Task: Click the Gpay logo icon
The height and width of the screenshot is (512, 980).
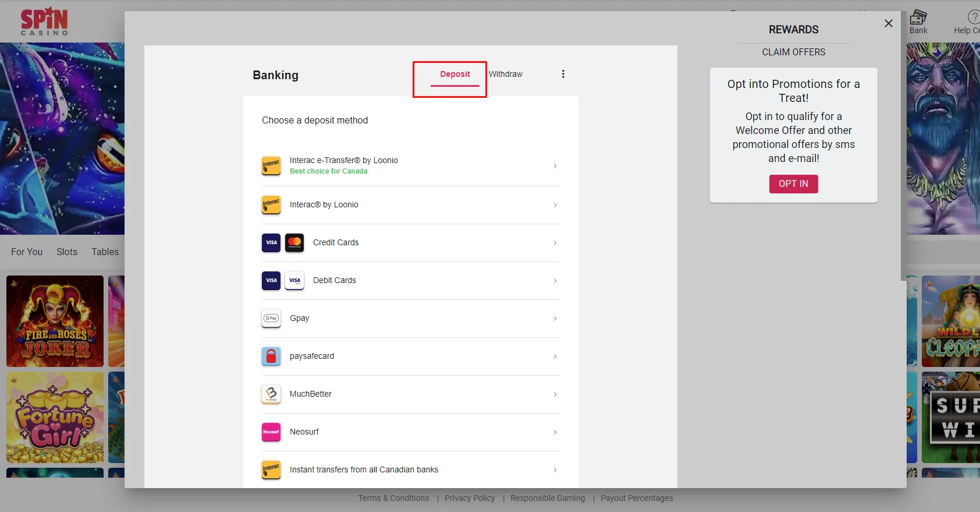Action: click(x=271, y=319)
